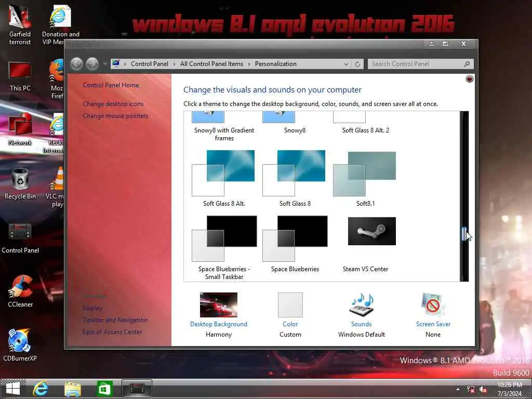This screenshot has width=532, height=399.
Task: Open the Garfield terrorist desktop icon
Action: point(20,25)
